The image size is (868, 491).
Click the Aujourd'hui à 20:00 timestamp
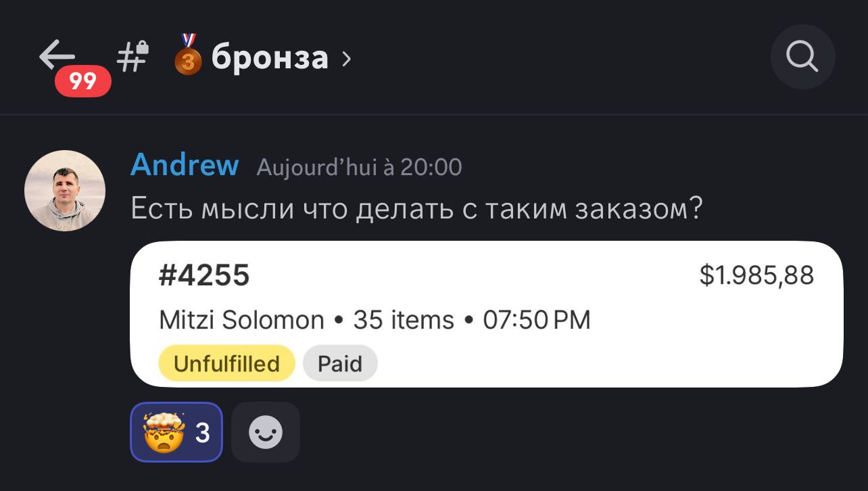(359, 167)
